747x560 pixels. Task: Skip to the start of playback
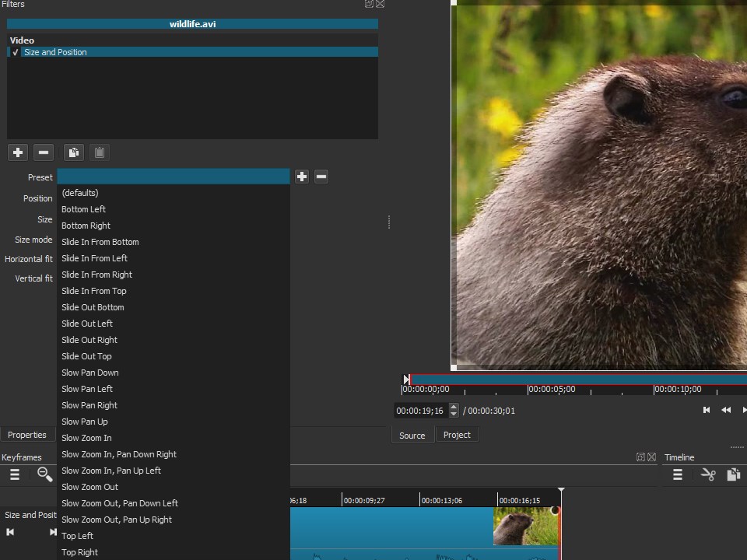[x=707, y=410]
